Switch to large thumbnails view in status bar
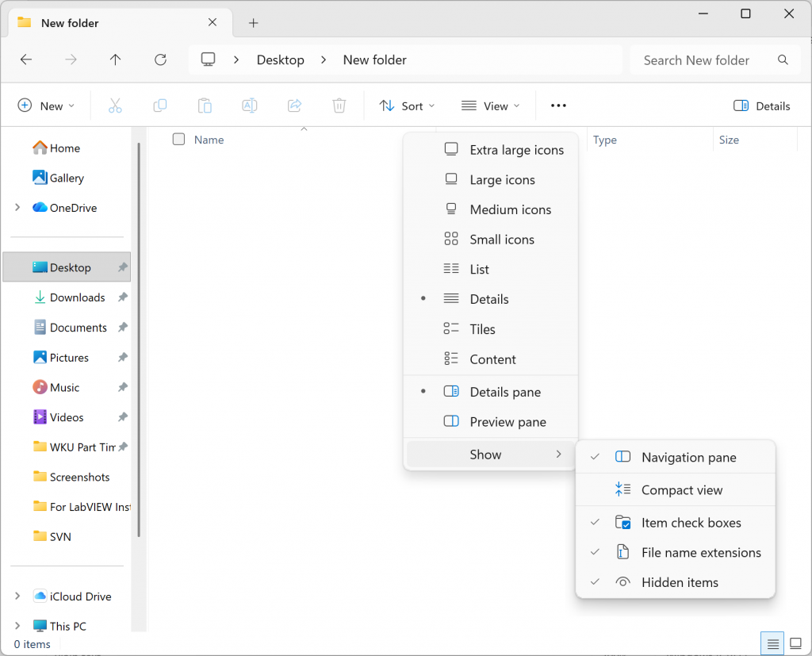812x656 pixels. click(x=796, y=644)
